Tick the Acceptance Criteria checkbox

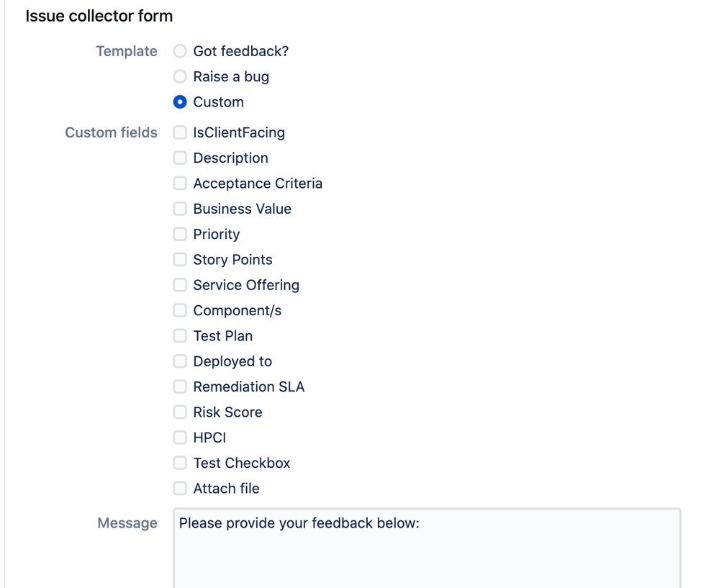pos(180,184)
